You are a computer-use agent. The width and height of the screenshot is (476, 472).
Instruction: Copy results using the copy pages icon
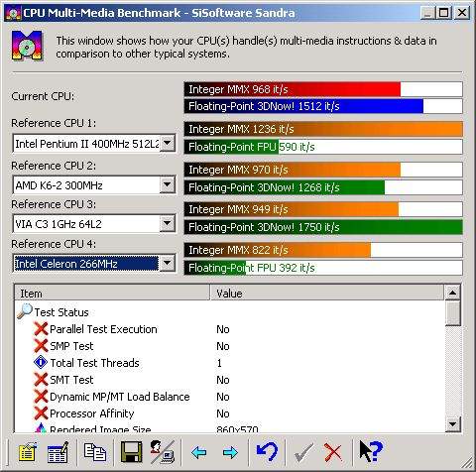(95, 452)
